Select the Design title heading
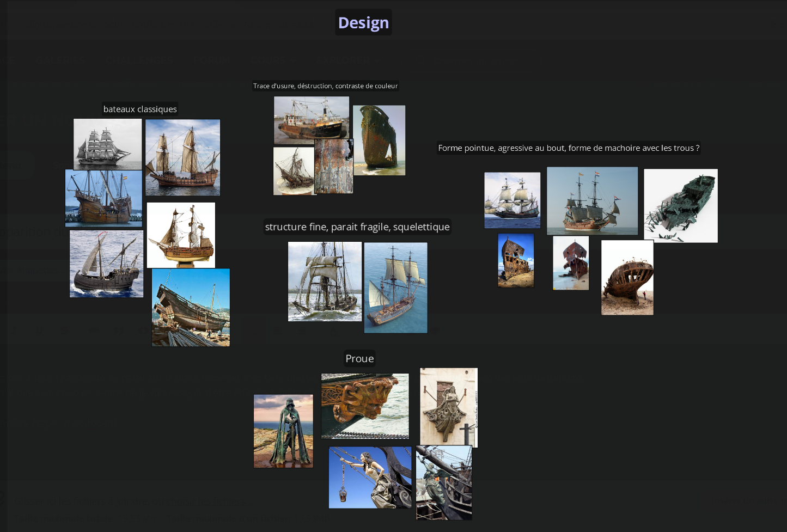The width and height of the screenshot is (787, 532). [x=363, y=23]
